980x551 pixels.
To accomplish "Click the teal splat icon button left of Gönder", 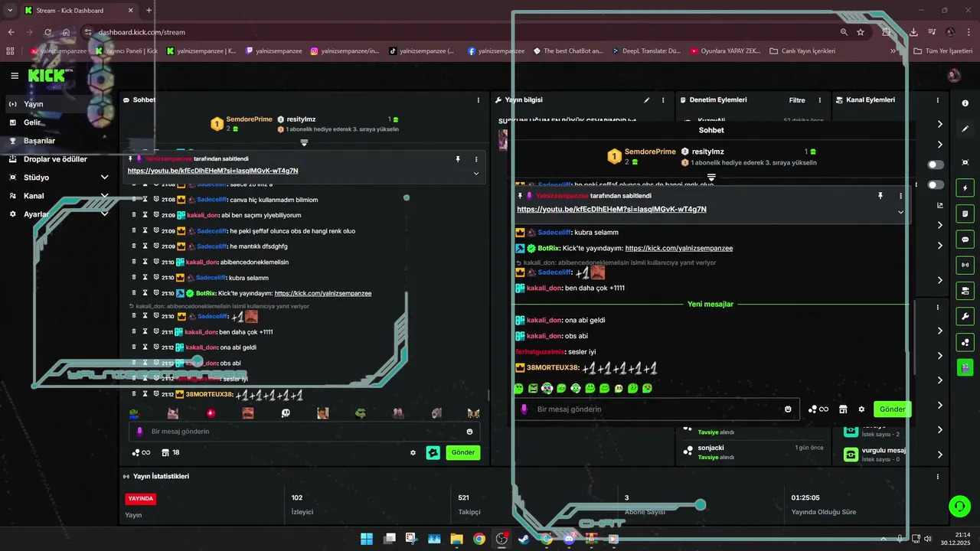I will coord(433,452).
